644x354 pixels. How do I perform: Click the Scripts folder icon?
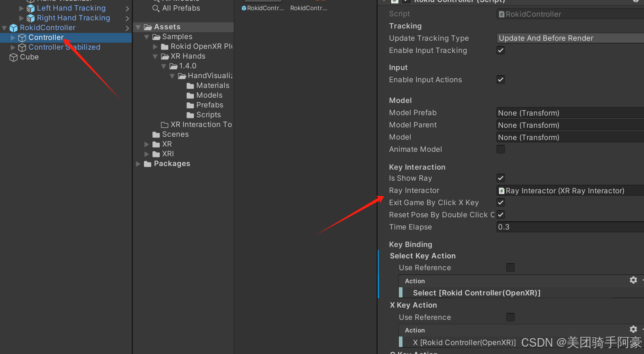(x=190, y=115)
